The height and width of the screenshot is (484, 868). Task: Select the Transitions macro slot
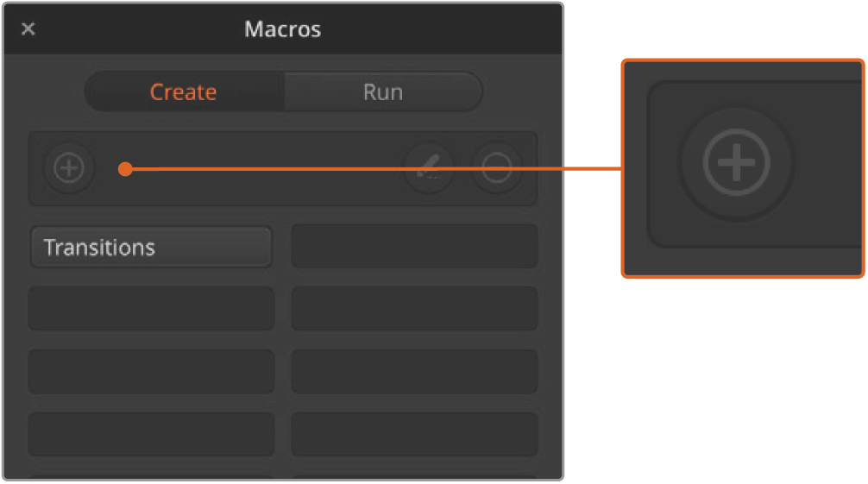pyautogui.click(x=151, y=248)
